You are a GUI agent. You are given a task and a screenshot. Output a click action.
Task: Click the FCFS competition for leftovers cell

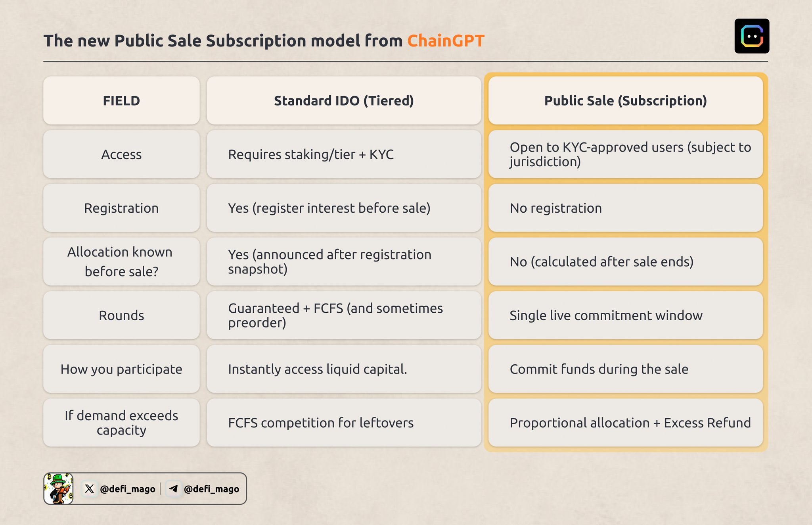[321, 423]
